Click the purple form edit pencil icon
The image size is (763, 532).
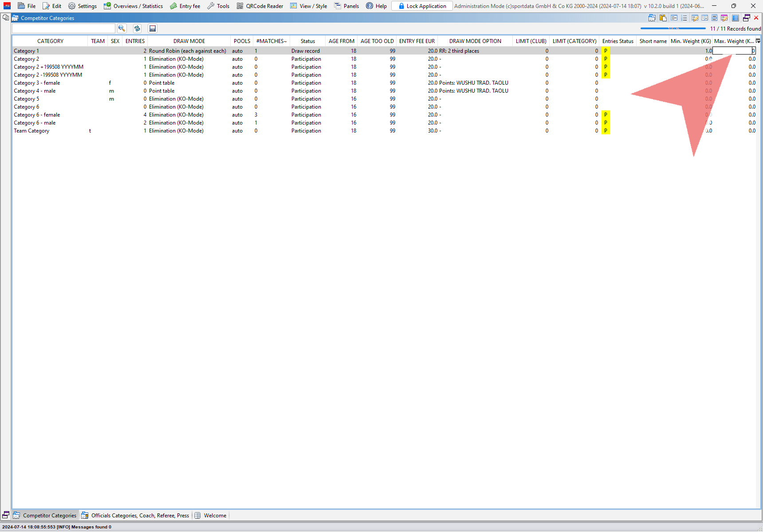(x=724, y=18)
